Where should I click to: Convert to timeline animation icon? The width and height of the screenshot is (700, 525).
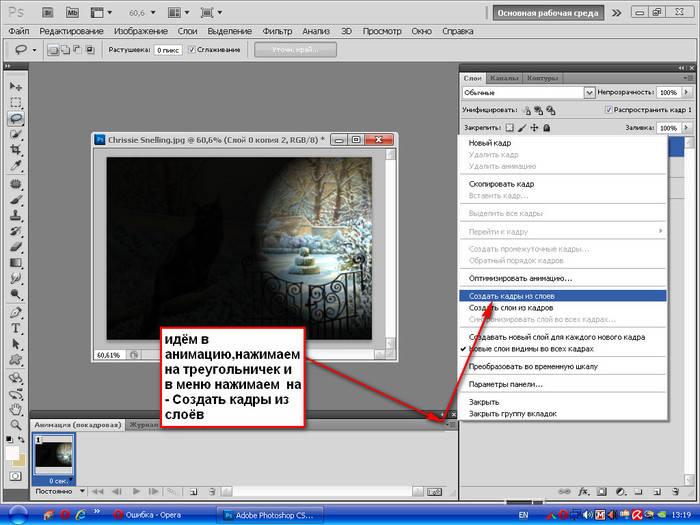pyautogui.click(x=434, y=492)
